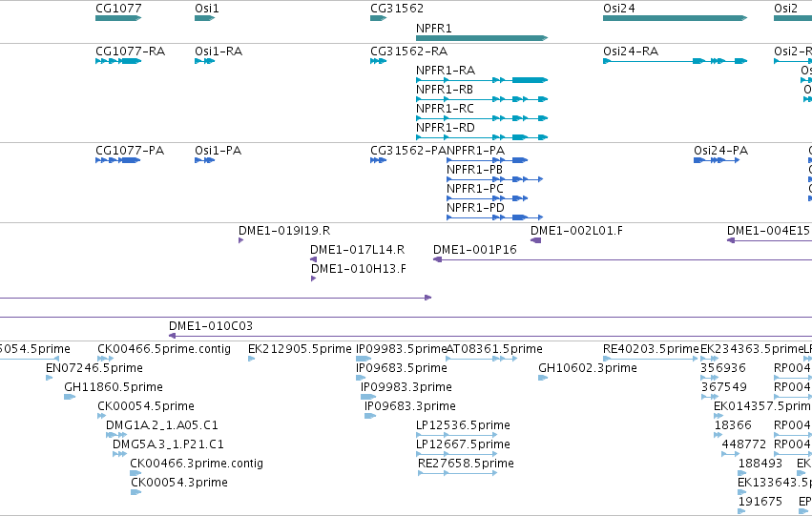Click the Osi1 gene feature label

[x=207, y=9]
